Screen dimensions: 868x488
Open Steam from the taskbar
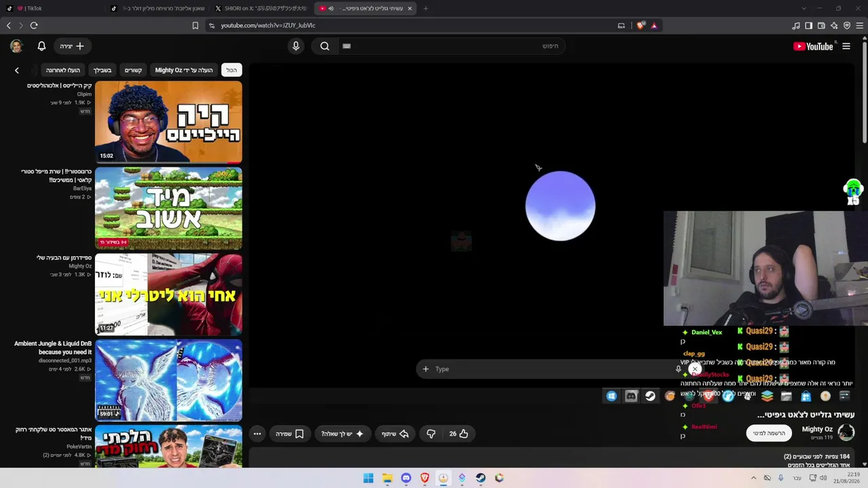[481, 478]
